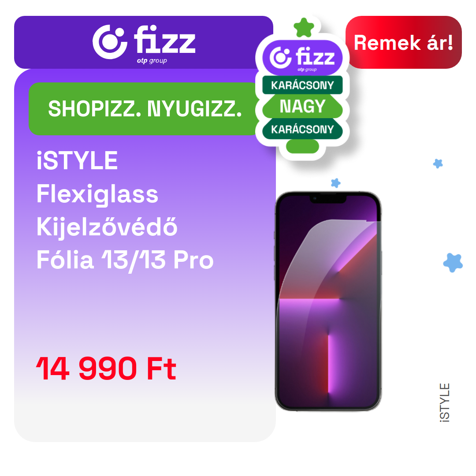Select the green star atop the tree badge
The height and width of the screenshot is (476, 476).
[304, 28]
